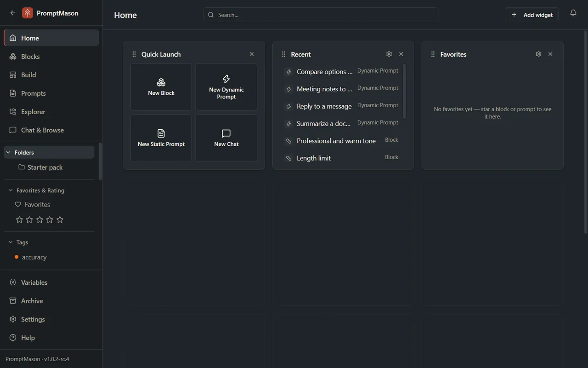588x368 pixels.
Task: Grab the Quick Launch drag handle
Action: pyautogui.click(x=134, y=54)
